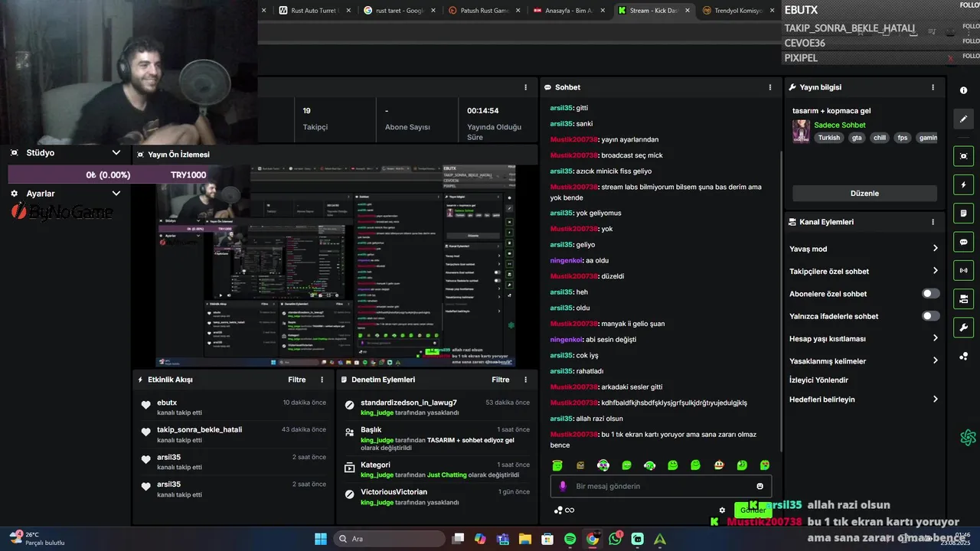Open Filtre in Etkinlik Akışı panel

(x=297, y=380)
